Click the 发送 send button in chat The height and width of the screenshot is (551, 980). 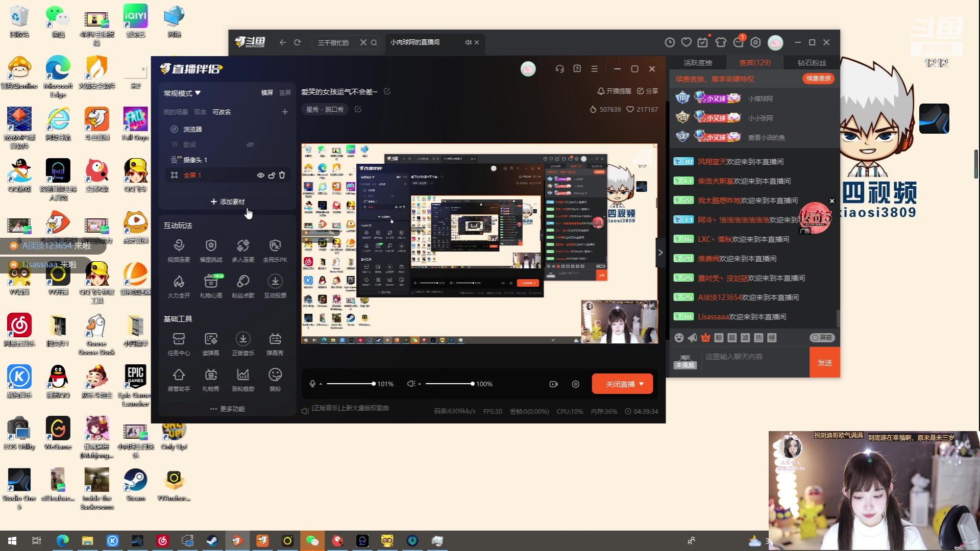[x=824, y=363]
